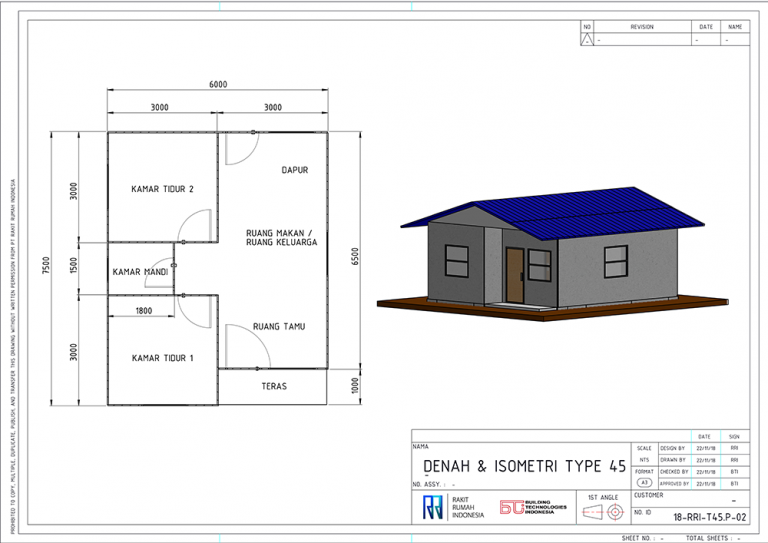The height and width of the screenshot is (543, 768).
Task: Click the REVISION column header
Action: tap(641, 27)
